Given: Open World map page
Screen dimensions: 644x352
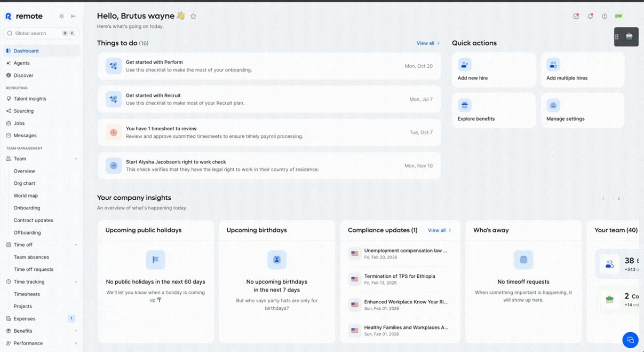Looking at the screenshot, I should coord(26,195).
